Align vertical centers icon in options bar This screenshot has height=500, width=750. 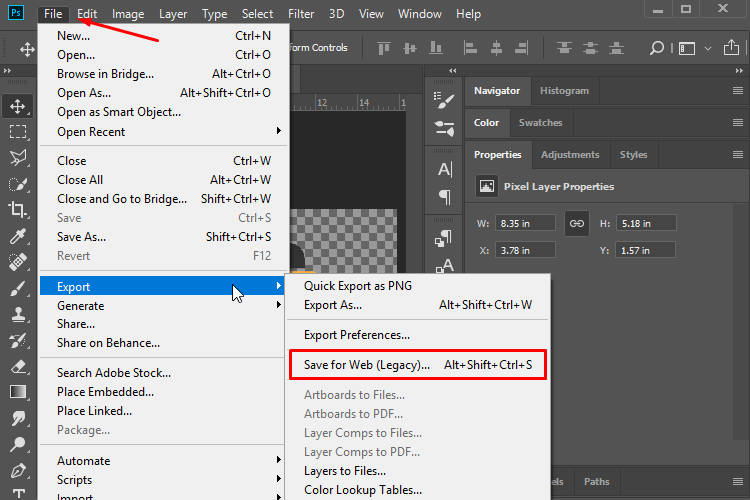(410, 48)
